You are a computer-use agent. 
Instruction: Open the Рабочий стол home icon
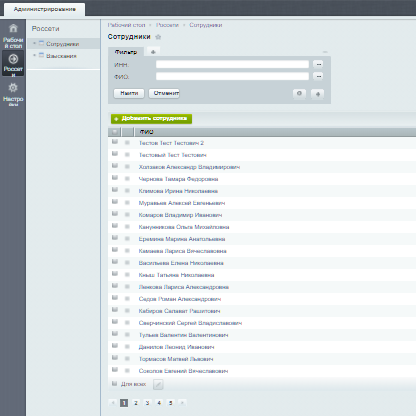tap(13, 28)
